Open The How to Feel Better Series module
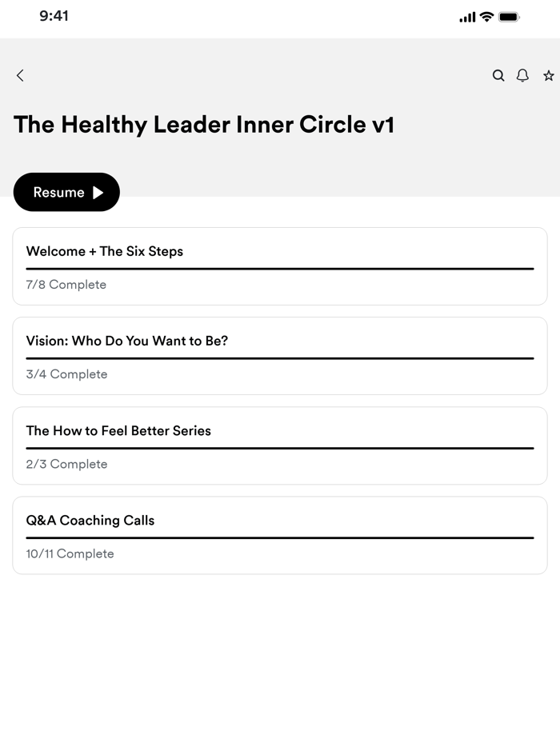Screen dimensions: 560x747 click(x=279, y=445)
